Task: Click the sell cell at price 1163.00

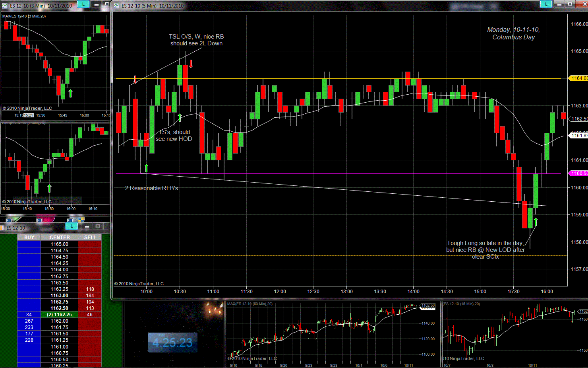Action: pyautogui.click(x=90, y=296)
